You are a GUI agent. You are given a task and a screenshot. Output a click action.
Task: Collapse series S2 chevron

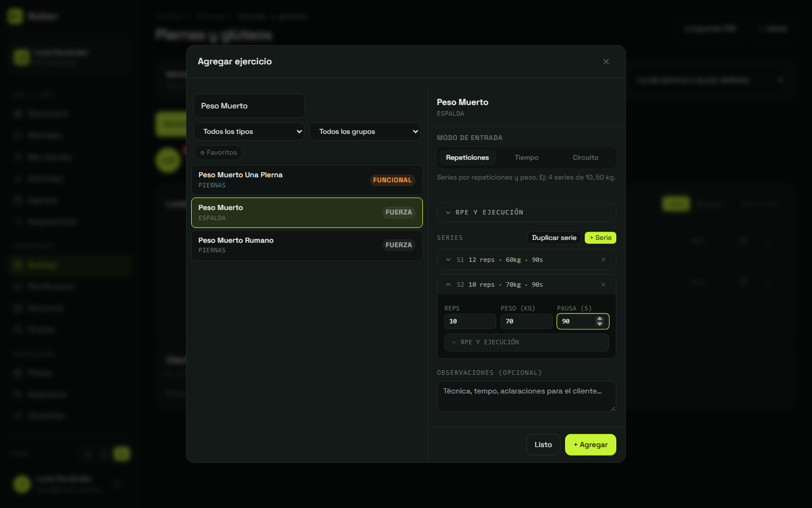[x=448, y=284]
